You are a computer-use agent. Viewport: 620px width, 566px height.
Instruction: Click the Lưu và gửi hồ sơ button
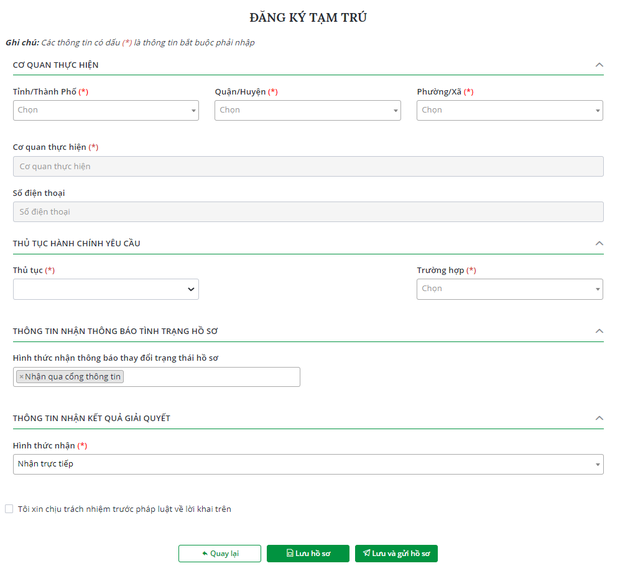[x=396, y=553]
